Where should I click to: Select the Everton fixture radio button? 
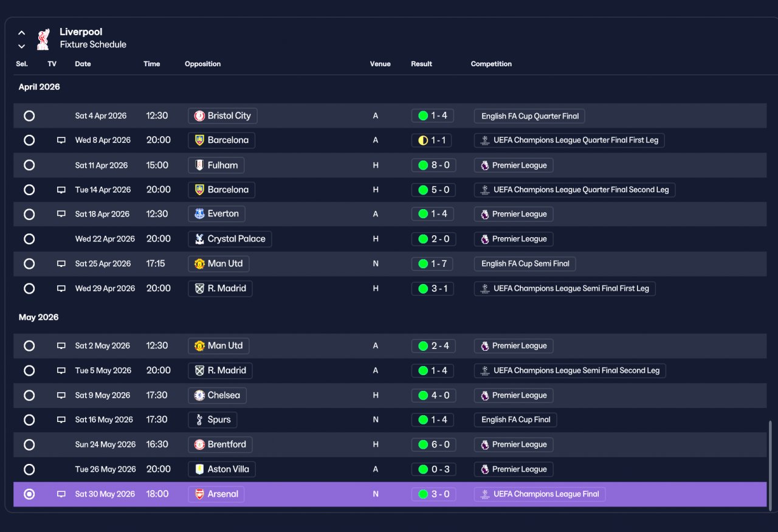tap(29, 214)
